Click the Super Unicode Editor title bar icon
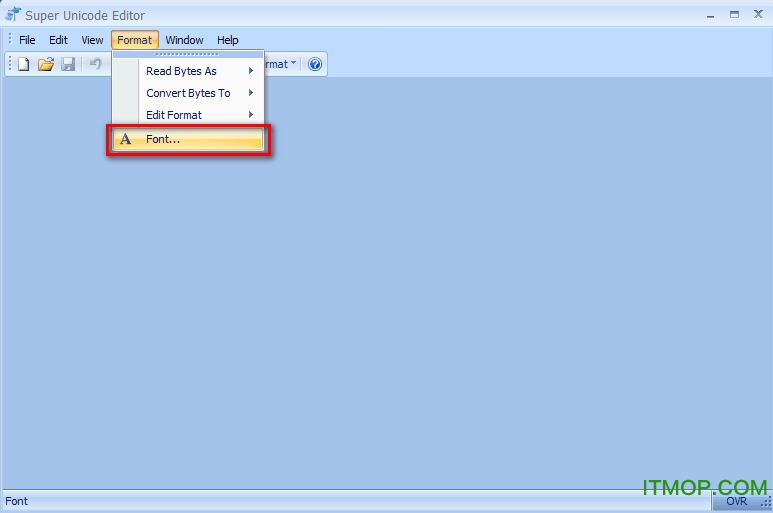The image size is (773, 513). [x=12, y=15]
